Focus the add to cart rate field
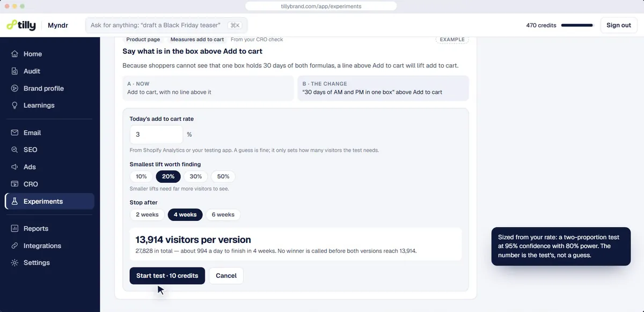644x312 pixels. pos(156,135)
